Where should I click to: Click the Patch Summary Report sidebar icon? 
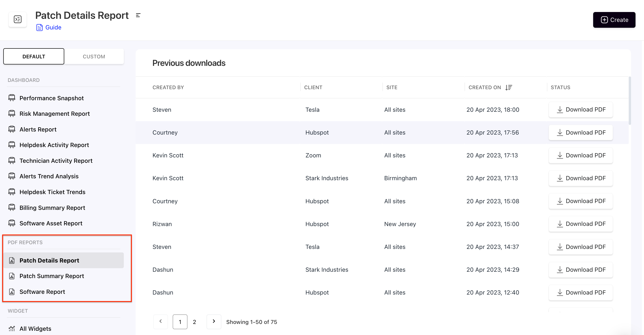(x=12, y=276)
